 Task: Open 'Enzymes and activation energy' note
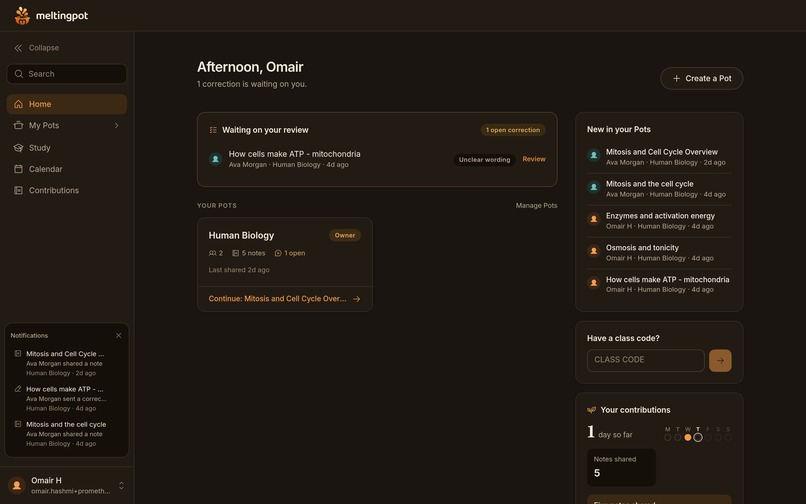click(x=660, y=215)
